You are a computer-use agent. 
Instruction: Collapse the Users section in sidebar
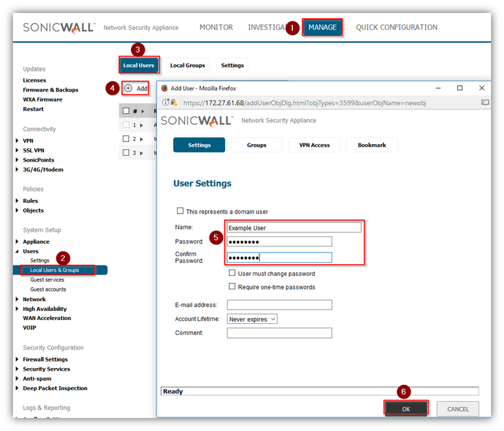17,251
